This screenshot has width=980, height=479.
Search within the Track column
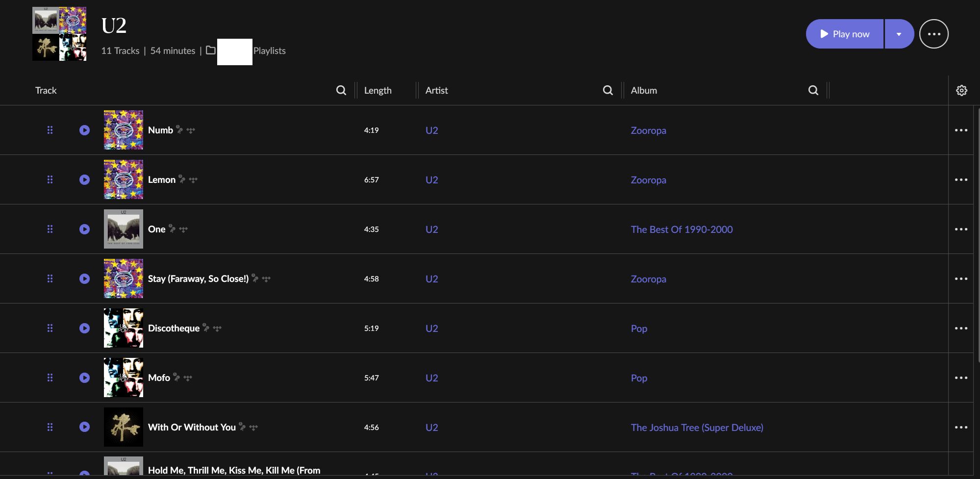(x=341, y=90)
